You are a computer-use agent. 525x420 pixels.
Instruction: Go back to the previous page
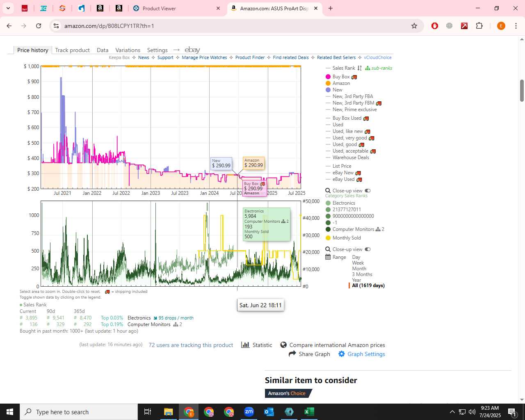pos(9,26)
